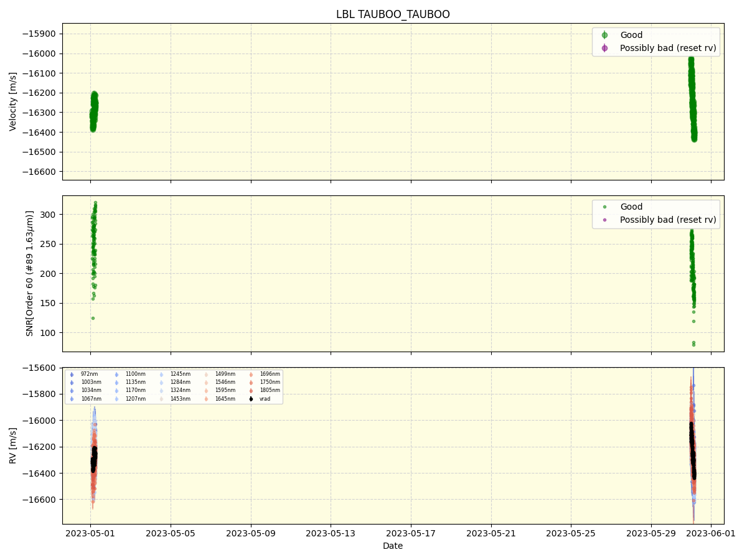Click the 2023-05-05 date tick label
This screenshot has width=747, height=560.
click(171, 533)
